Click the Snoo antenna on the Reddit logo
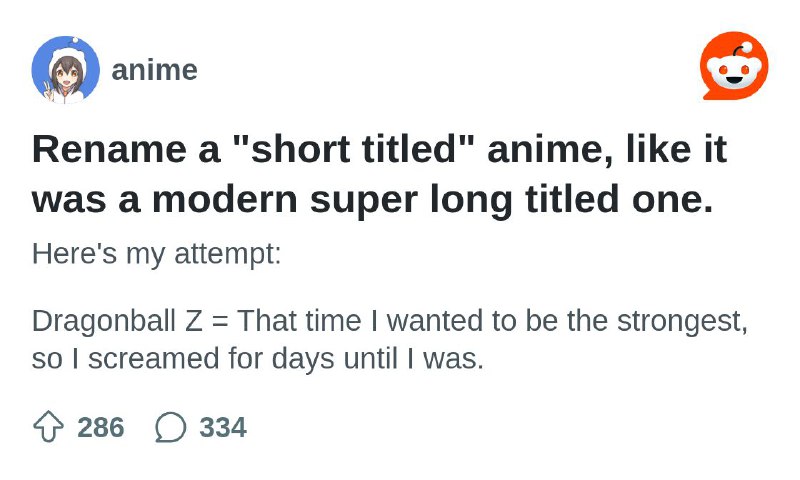The width and height of the screenshot is (800, 480). tap(742, 50)
